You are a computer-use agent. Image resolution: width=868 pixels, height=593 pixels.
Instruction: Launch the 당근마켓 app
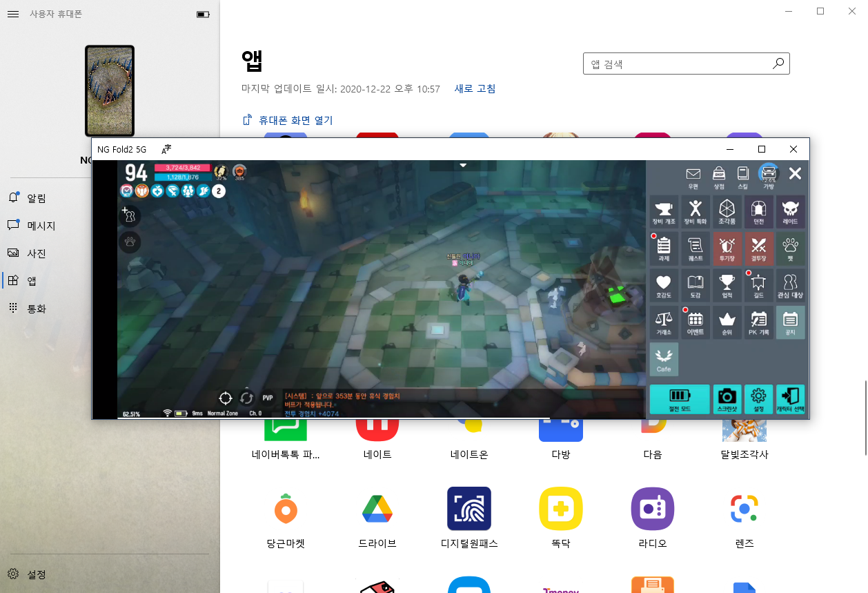(x=286, y=518)
